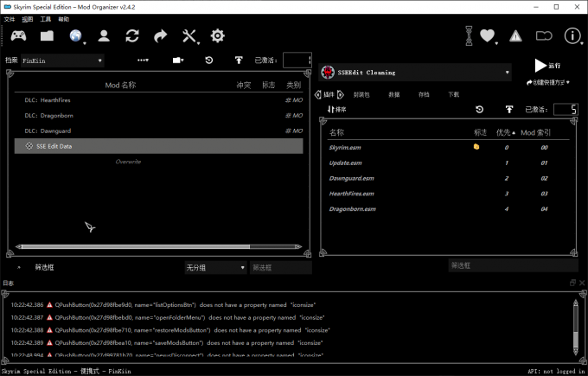Click the restore backup icon above plugin list
This screenshot has height=376, width=588.
click(x=479, y=110)
